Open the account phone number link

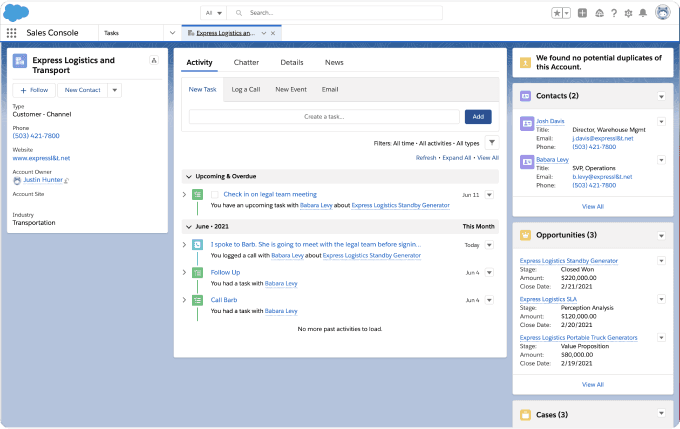pyautogui.click(x=36, y=136)
